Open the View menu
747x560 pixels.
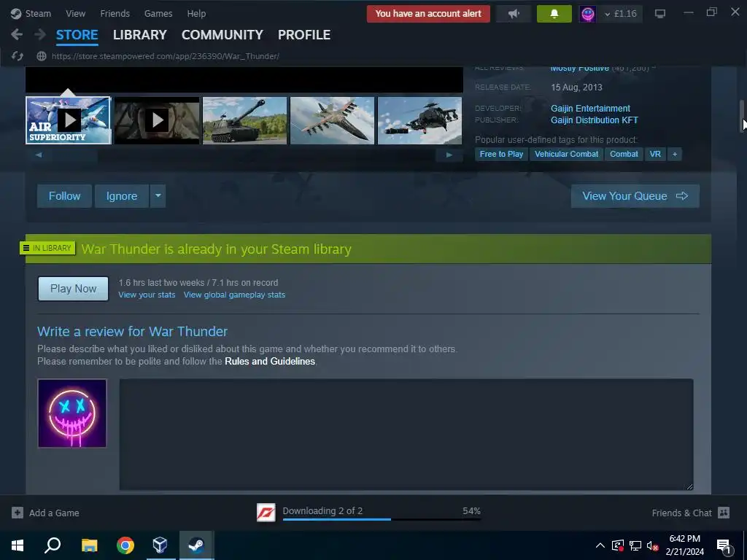75,13
